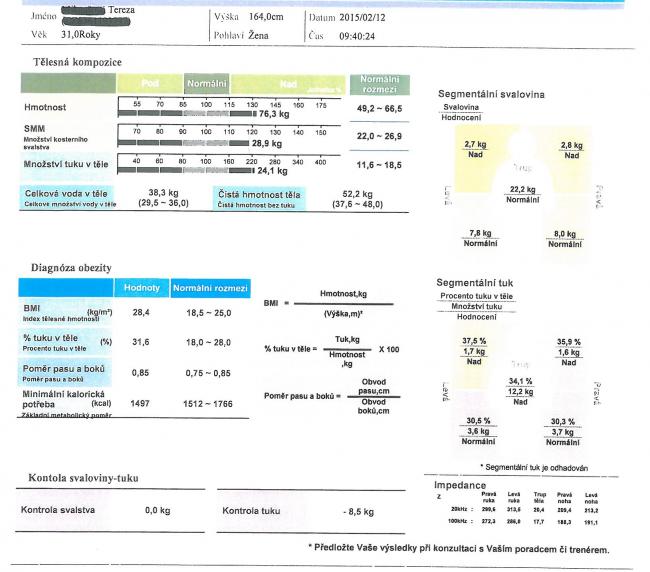Click the date '2015/02/12'
This screenshot has height=572, width=650.
pyautogui.click(x=362, y=18)
